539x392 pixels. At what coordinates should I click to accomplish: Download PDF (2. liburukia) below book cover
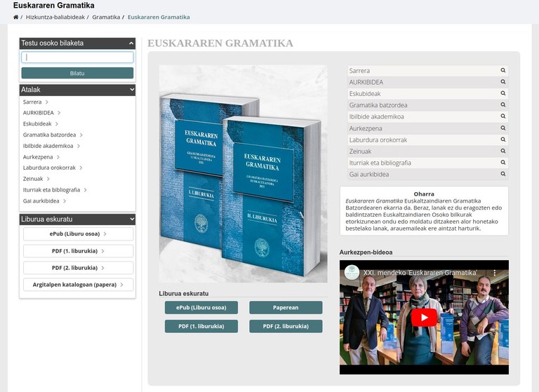[286, 326]
